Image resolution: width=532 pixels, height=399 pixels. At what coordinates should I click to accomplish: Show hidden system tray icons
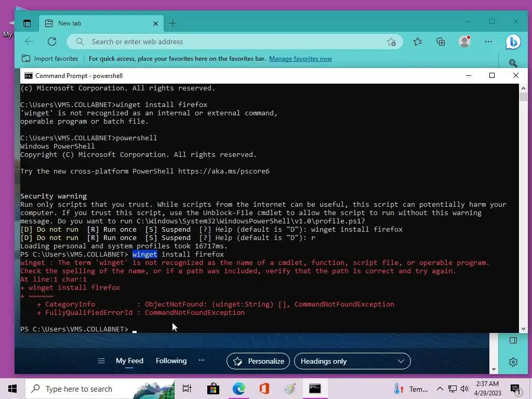pyautogui.click(x=440, y=389)
